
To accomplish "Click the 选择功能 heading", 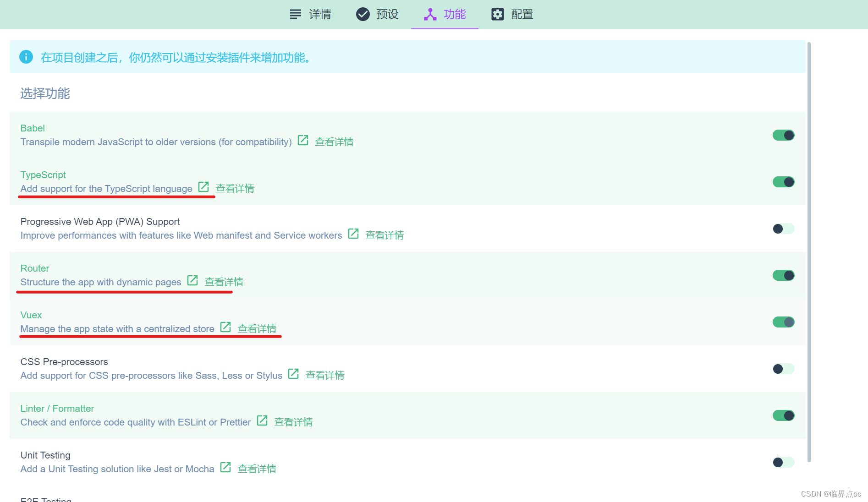I will [45, 93].
